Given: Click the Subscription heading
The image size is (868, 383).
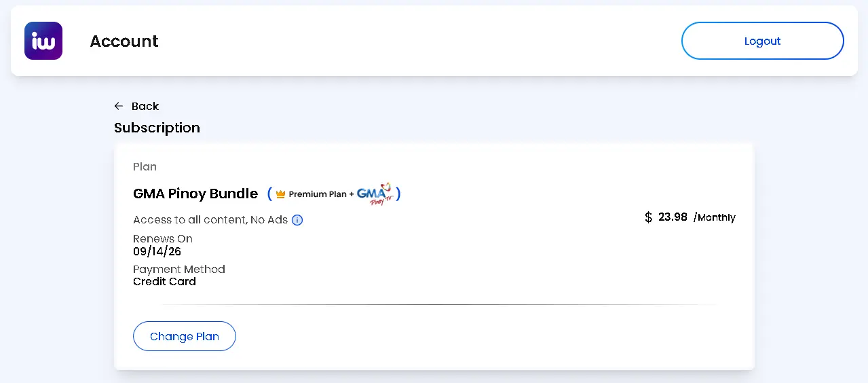Looking at the screenshot, I should (x=157, y=128).
